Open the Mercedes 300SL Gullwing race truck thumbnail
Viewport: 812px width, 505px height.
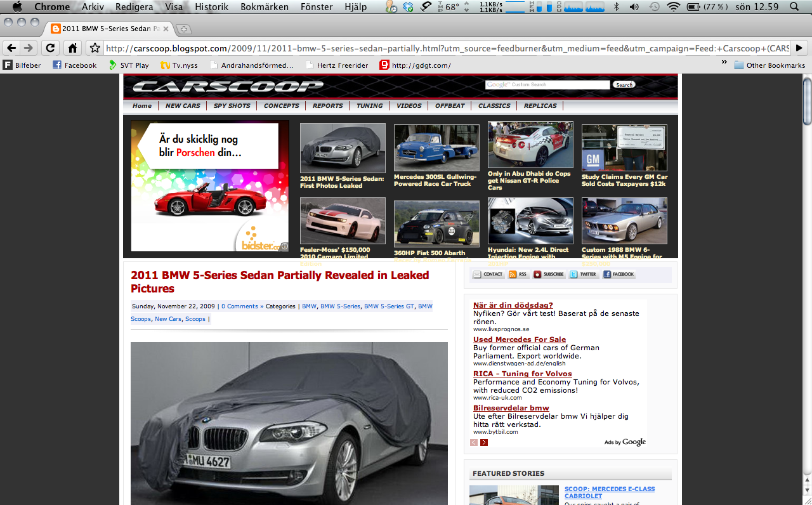[436, 148]
